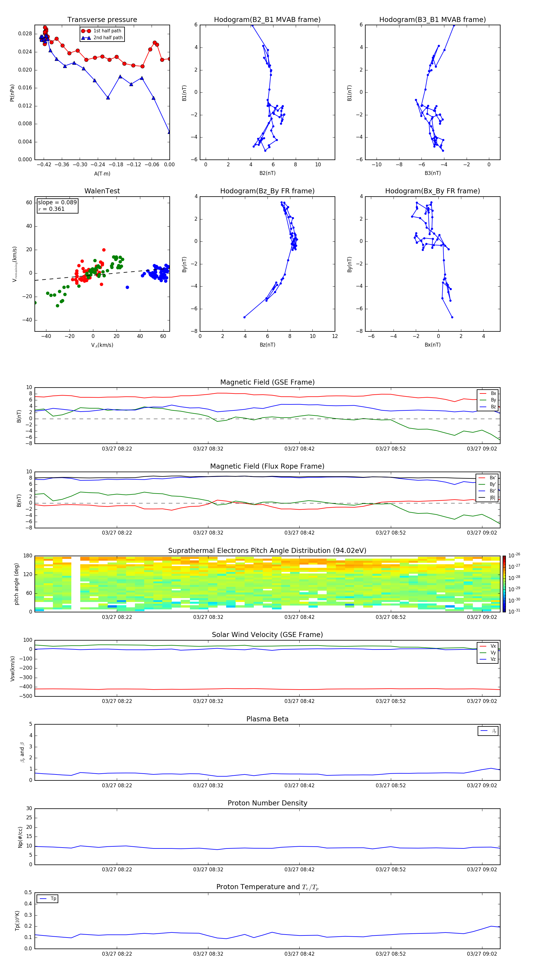Click the Proton Number Density title
The height and width of the screenshot is (980, 535).
tap(267, 803)
